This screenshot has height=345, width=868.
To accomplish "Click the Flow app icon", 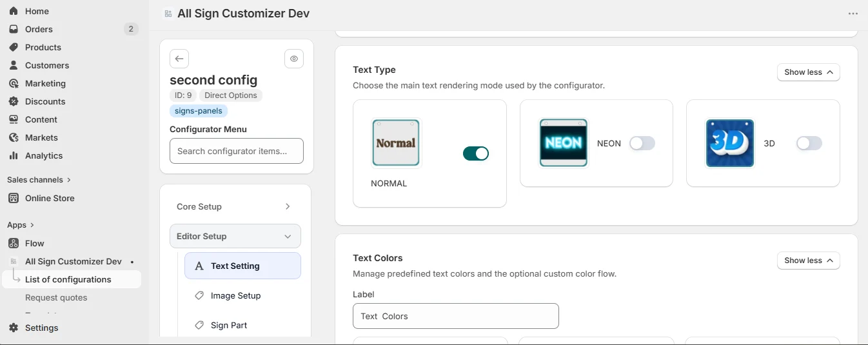I will point(14,243).
